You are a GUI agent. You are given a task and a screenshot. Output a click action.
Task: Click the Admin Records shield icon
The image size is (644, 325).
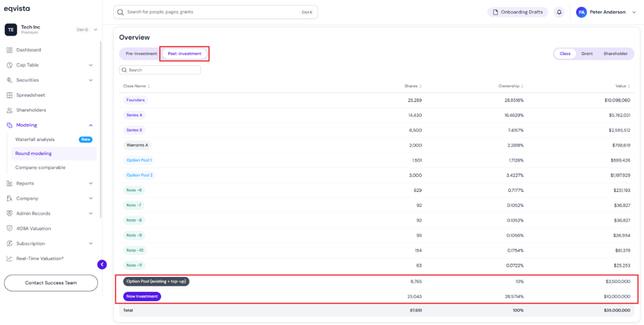10,213
